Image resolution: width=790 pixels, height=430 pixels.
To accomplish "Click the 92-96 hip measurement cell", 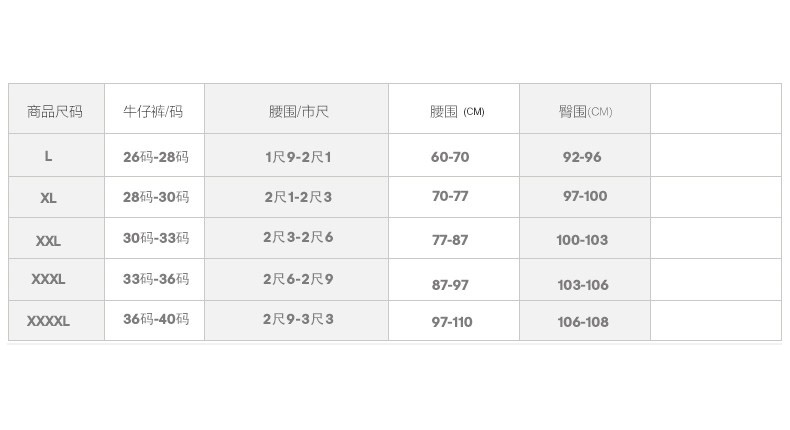I will [x=582, y=157].
